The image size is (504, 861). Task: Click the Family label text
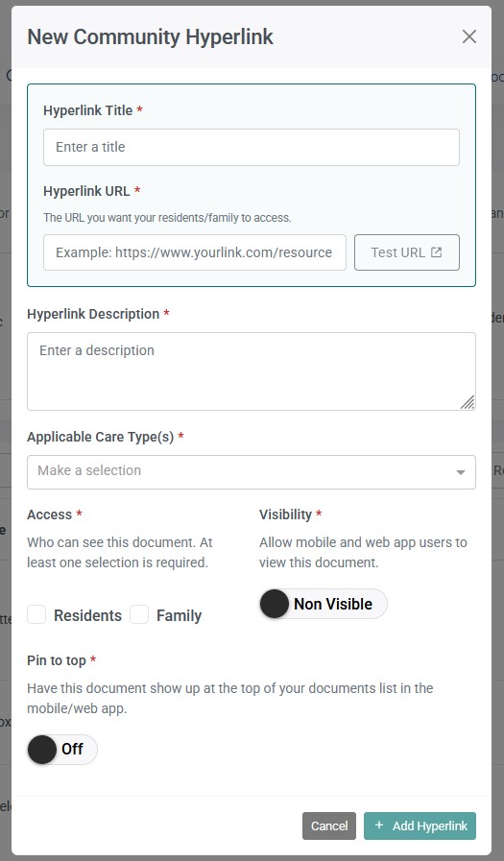click(179, 615)
